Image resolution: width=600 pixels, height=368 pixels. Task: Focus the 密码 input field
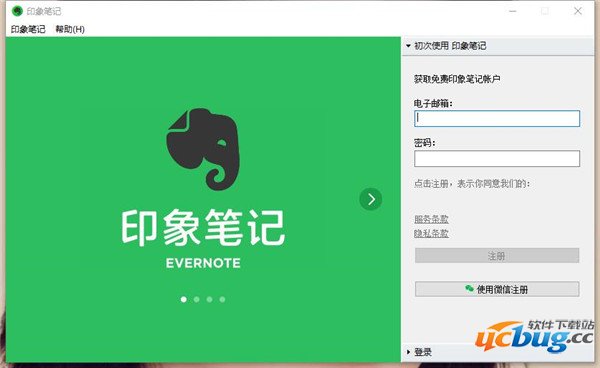click(497, 158)
